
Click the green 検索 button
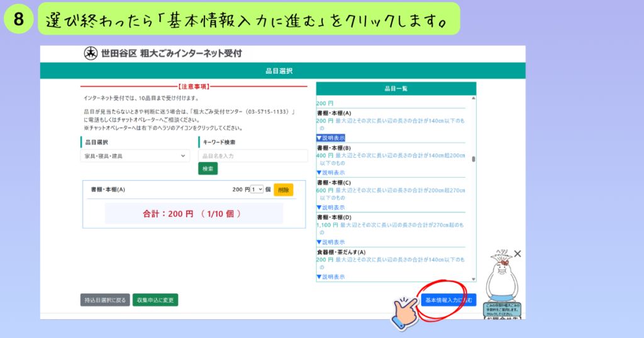tap(208, 168)
